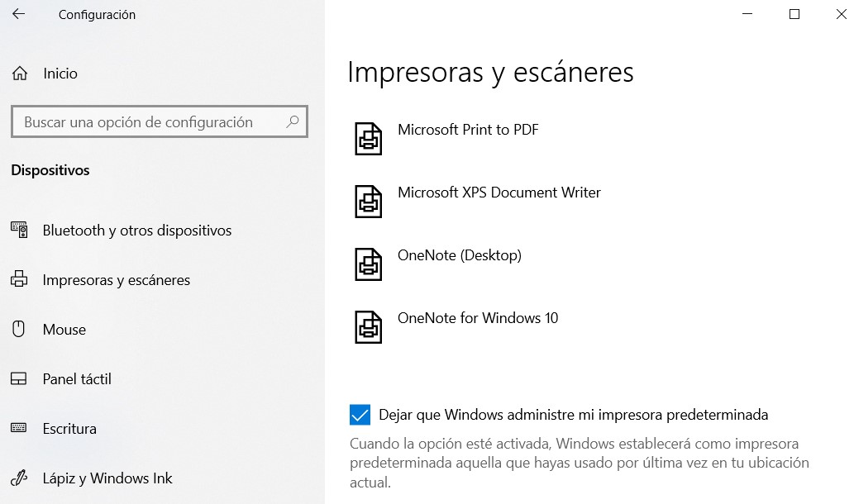The image size is (854, 504).
Task: Click the Panel táctil touchpad icon
Action: (19, 379)
